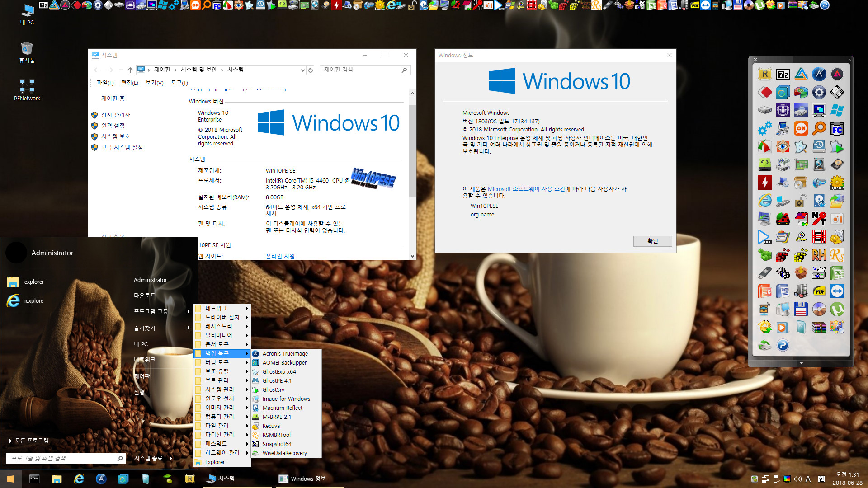Click the taskbar Internet Explorer icon
This screenshot has height=488, width=868.
(x=79, y=479)
